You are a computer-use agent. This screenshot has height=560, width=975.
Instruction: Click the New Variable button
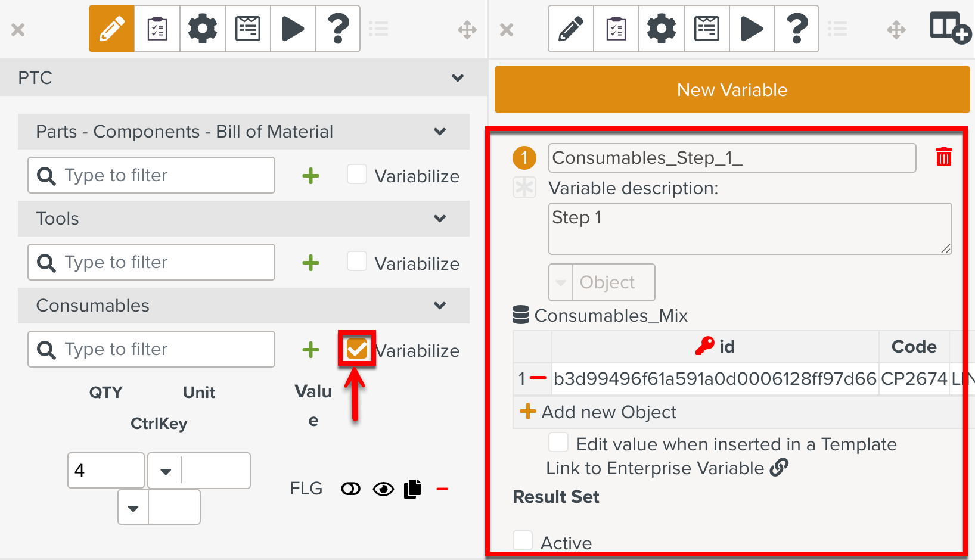(x=732, y=89)
